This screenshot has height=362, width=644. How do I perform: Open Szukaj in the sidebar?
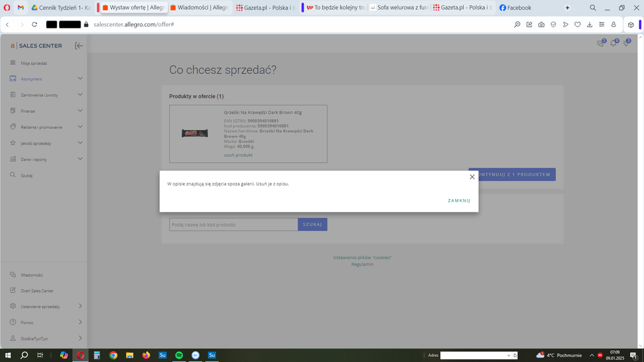pyautogui.click(x=26, y=175)
